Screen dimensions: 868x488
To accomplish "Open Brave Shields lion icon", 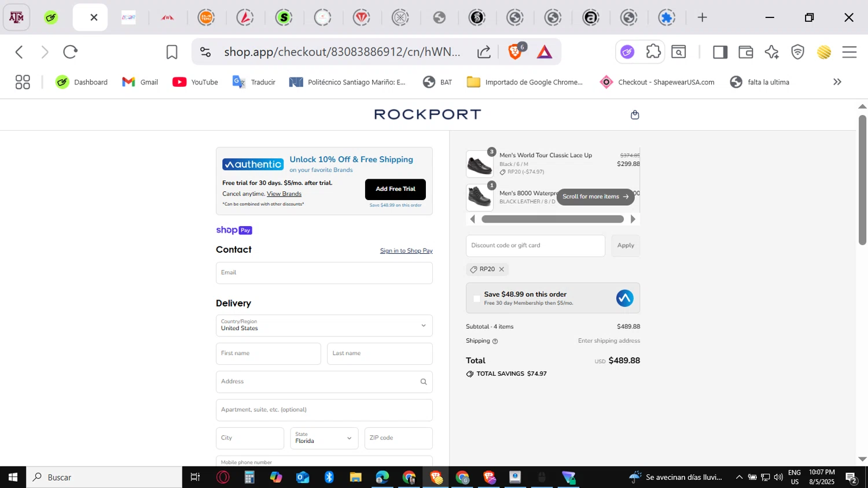I will [515, 52].
